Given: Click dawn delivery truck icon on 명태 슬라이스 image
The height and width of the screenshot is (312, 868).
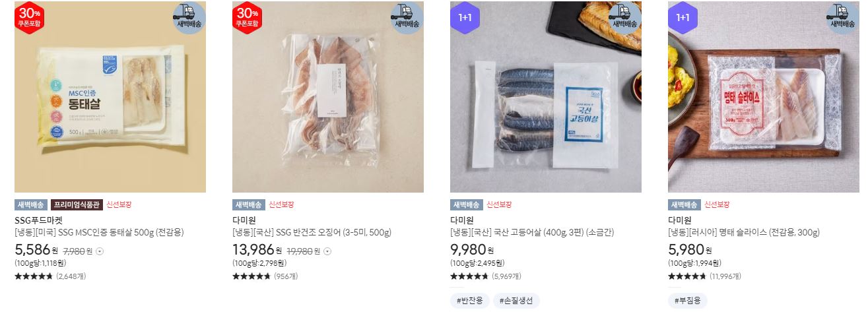Looking at the screenshot, I should (x=842, y=17).
